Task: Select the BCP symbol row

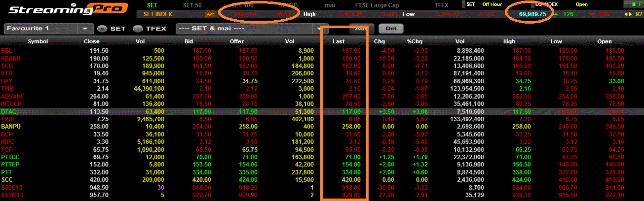Action: click(x=322, y=134)
